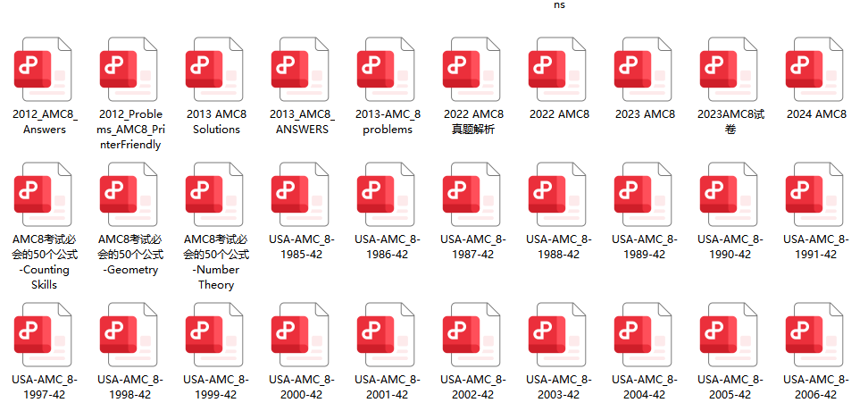The height and width of the screenshot is (411, 868).
Task: Select the USA-AMC_8-1985-42 file icon
Action: (x=302, y=194)
